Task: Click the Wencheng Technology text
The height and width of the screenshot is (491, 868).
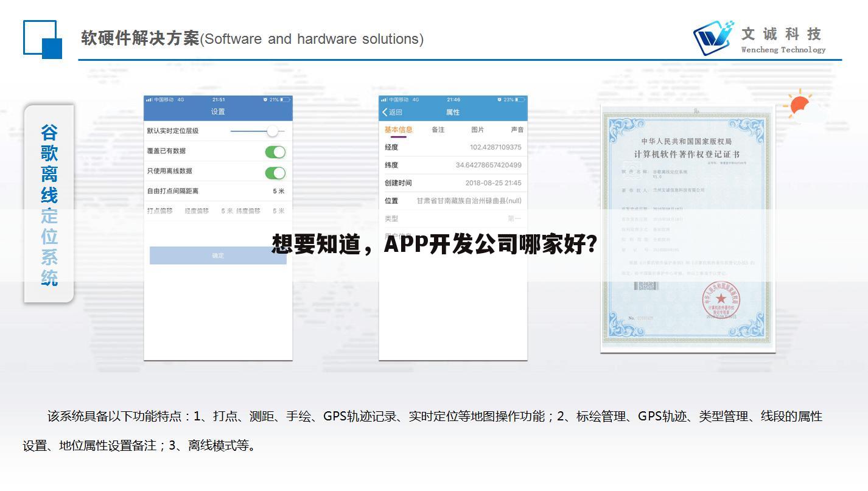Action: [783, 50]
